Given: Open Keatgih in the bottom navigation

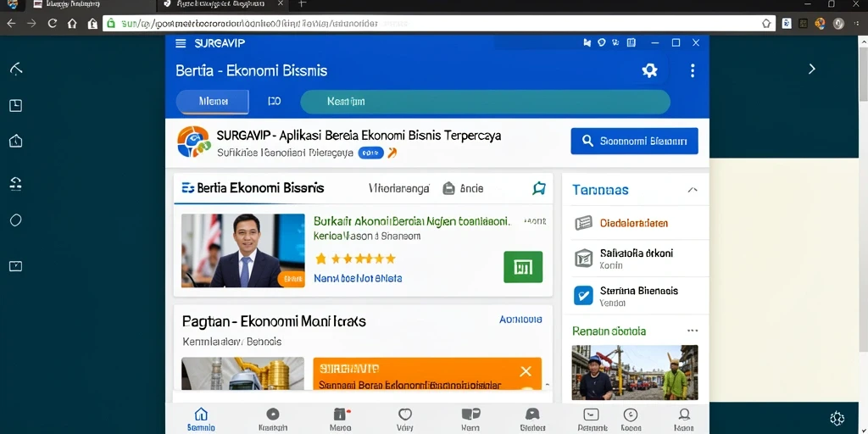Looking at the screenshot, I should pos(272,420).
